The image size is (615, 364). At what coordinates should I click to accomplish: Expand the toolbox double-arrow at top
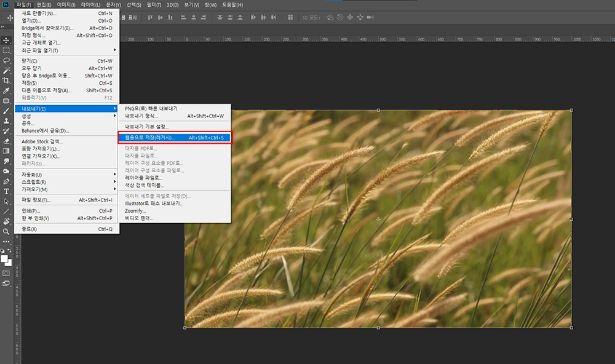click(2, 26)
